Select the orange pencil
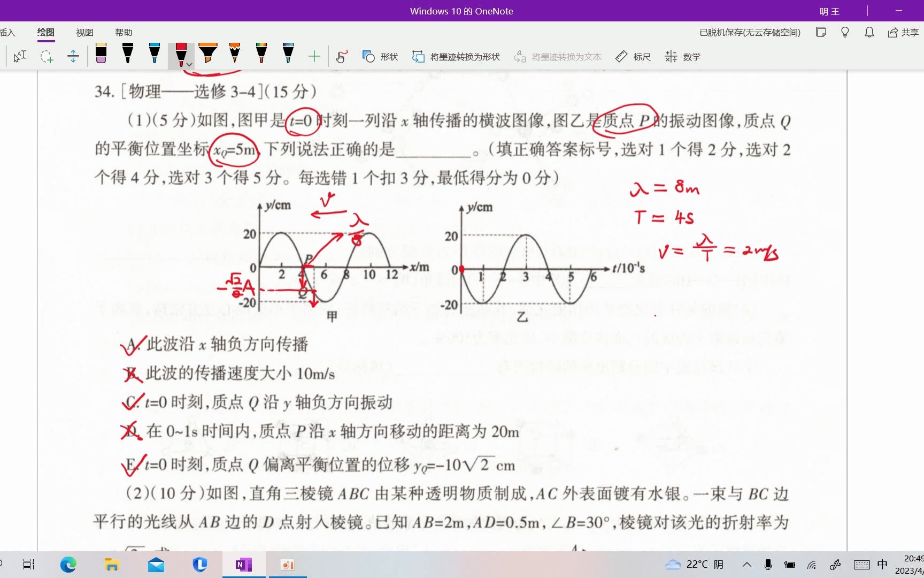 [235, 54]
